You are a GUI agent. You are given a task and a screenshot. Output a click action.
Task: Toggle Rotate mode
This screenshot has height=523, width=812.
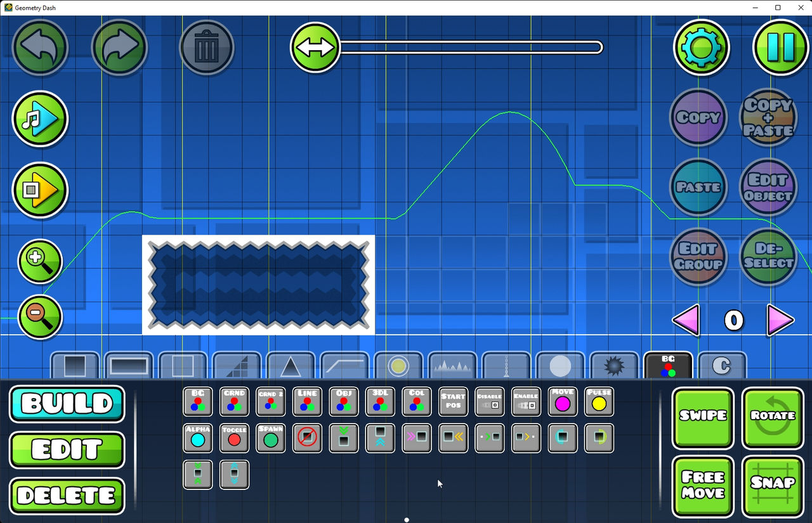click(x=772, y=418)
